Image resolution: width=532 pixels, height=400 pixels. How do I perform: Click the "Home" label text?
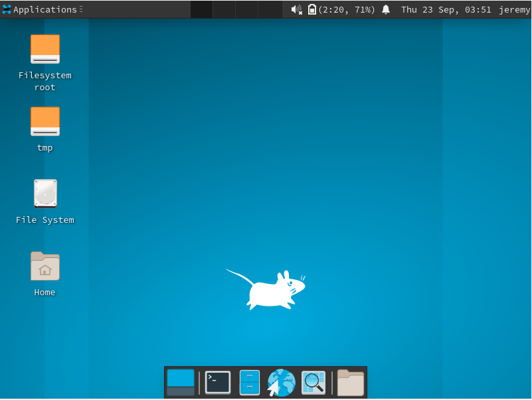(x=44, y=292)
